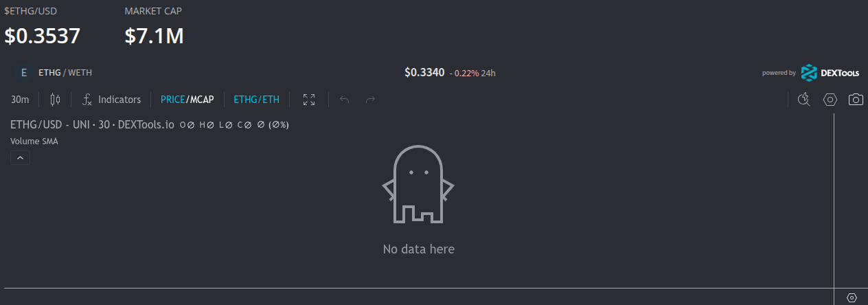This screenshot has height=305, width=868.
Task: Click the undo arrow in chart toolbar
Action: click(x=345, y=100)
